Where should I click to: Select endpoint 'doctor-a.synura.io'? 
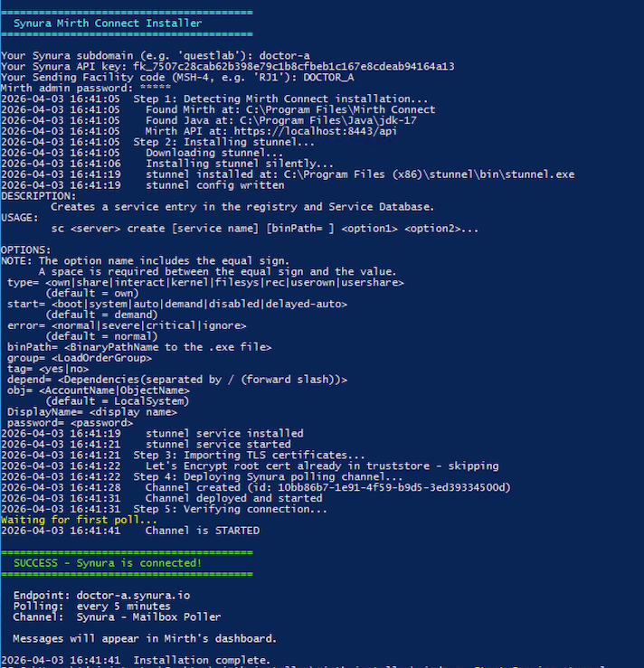tap(133, 596)
